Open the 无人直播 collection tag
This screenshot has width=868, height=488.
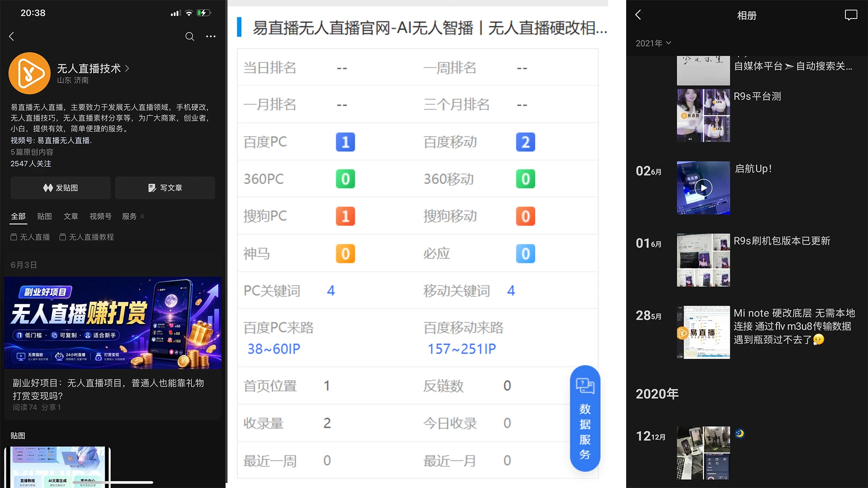[x=30, y=237]
